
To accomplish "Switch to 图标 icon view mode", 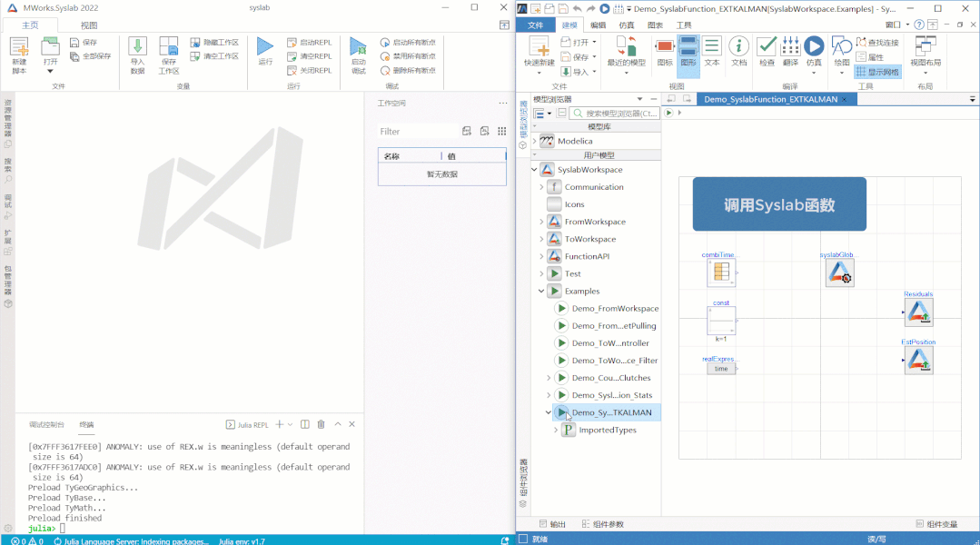I will [x=665, y=51].
